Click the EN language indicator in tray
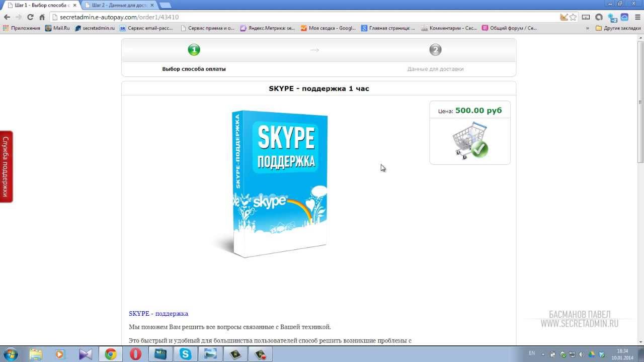 (532, 353)
